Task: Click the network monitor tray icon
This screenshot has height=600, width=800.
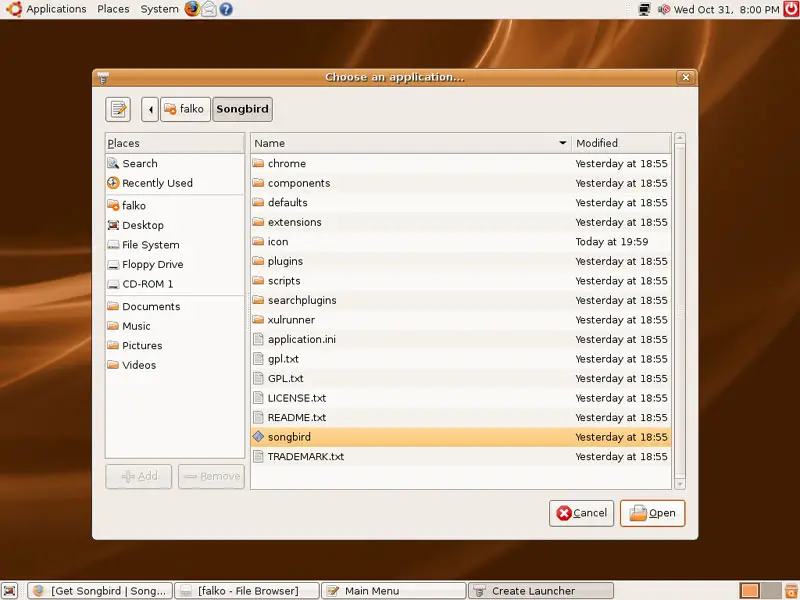Action: click(645, 9)
